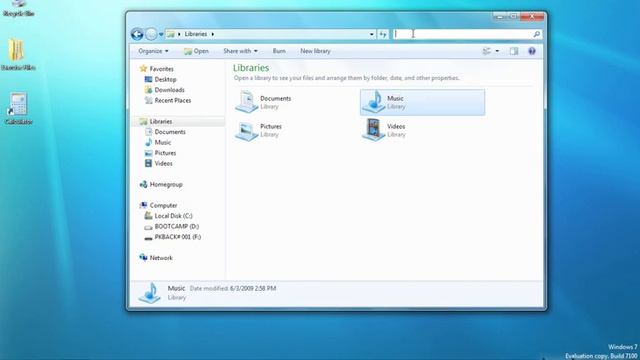
Task: Open Local Disk (C:)
Action: click(x=173, y=216)
